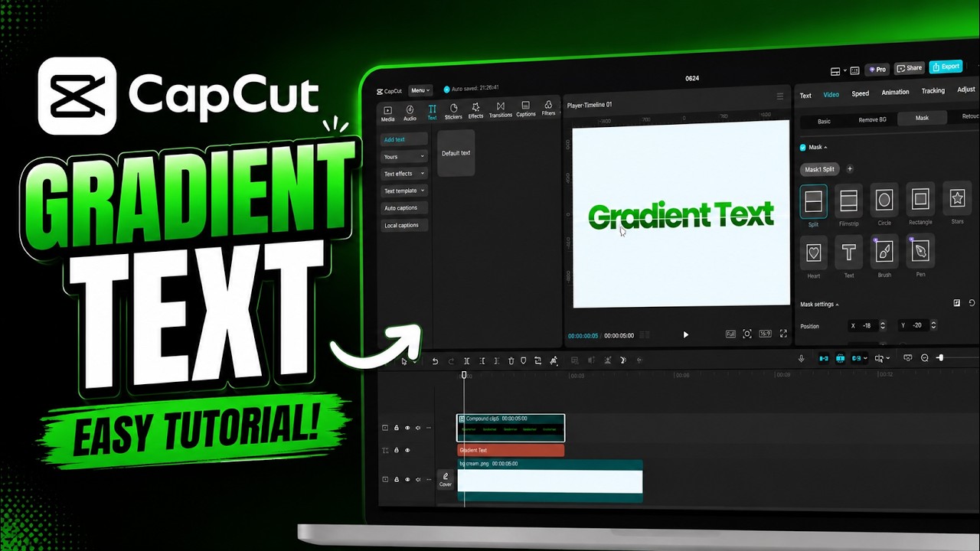Open the Filters panel icon
Image resolution: width=980 pixels, height=551 pixels.
tap(548, 109)
